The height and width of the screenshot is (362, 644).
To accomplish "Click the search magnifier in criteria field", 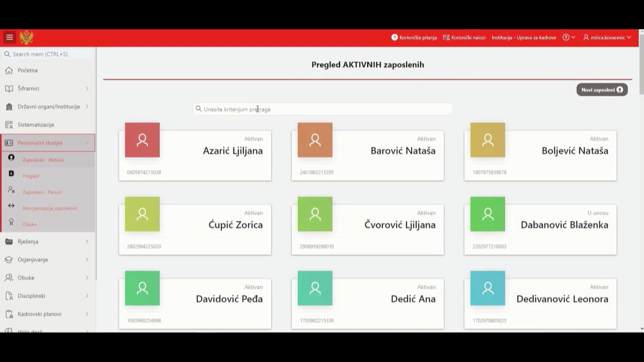I will (199, 109).
